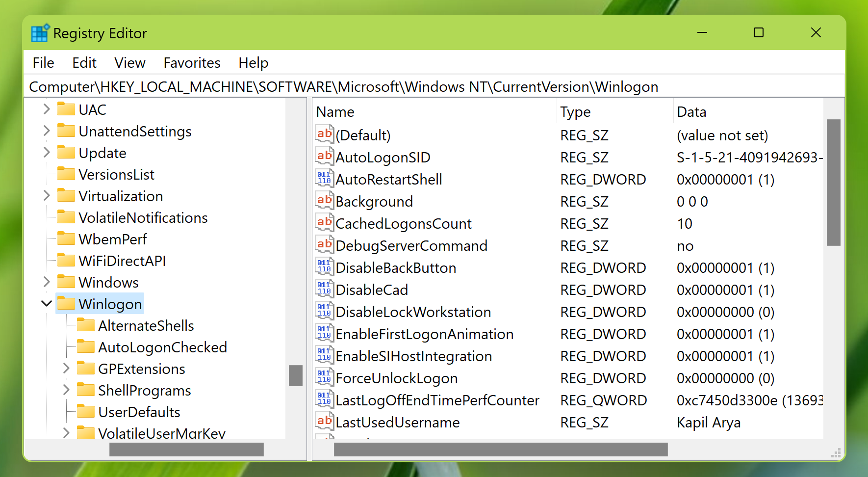Click the folder icon of WiFiDirectAPI key
868x477 pixels.
(x=66, y=260)
